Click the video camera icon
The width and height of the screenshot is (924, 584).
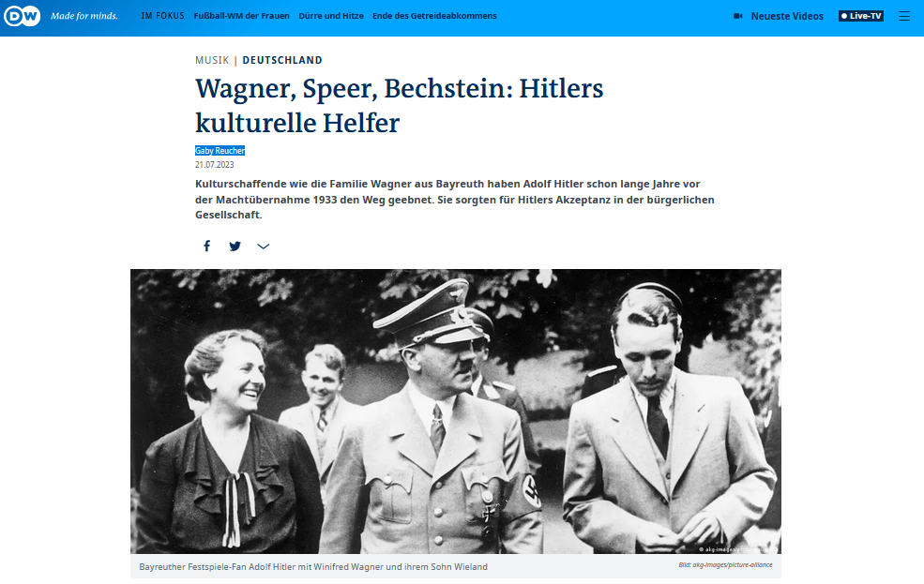pos(738,16)
